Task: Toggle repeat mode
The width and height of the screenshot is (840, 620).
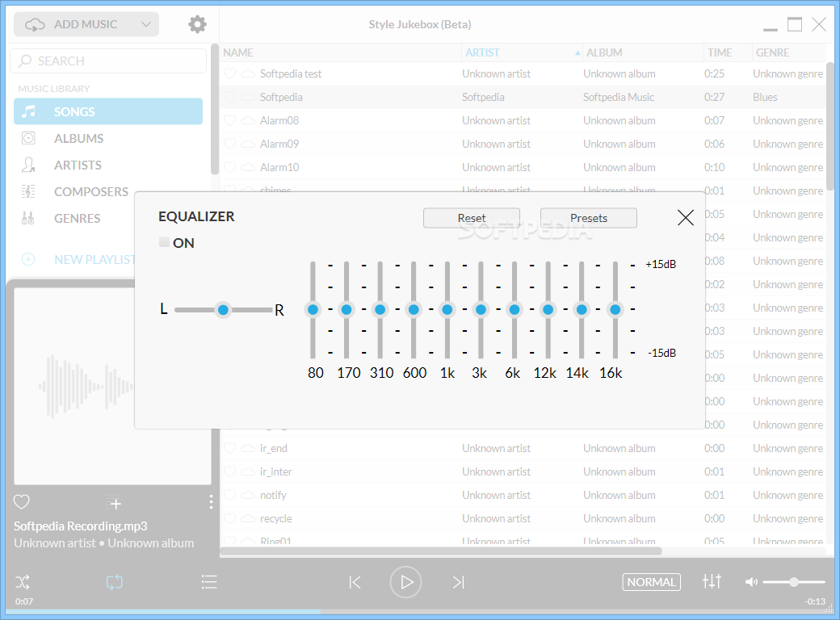Action: coord(114,582)
